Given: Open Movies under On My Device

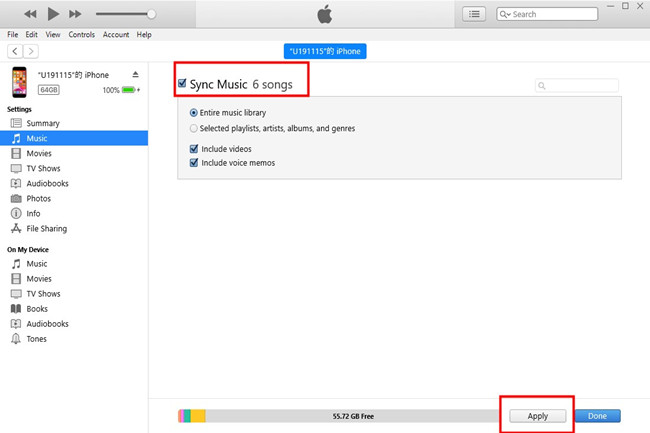Looking at the screenshot, I should pos(74,278).
